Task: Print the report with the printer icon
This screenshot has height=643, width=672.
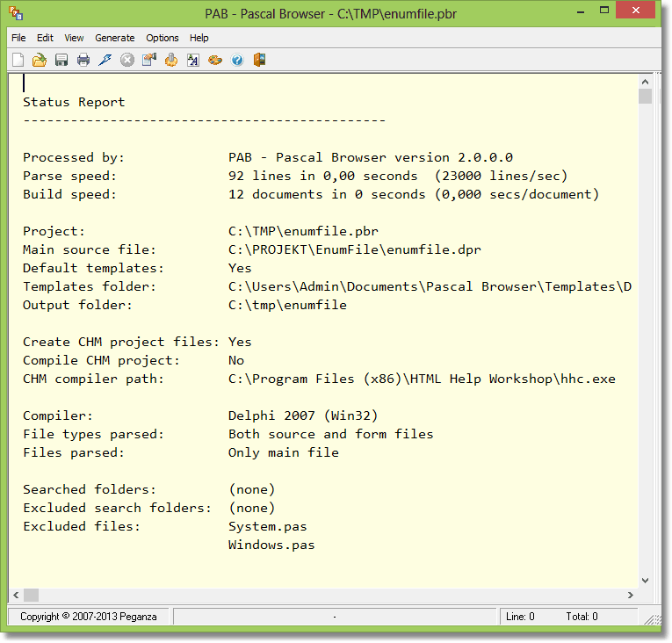Action: point(83,60)
